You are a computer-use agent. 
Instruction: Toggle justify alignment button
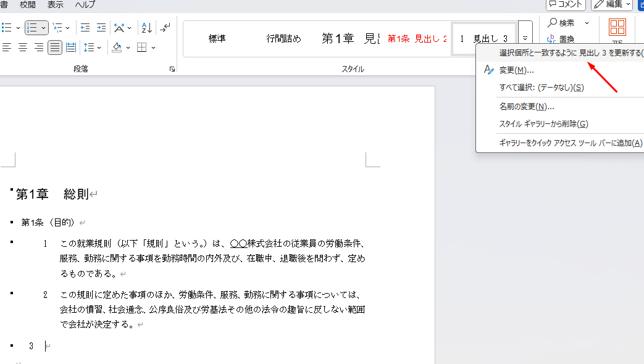(x=55, y=48)
